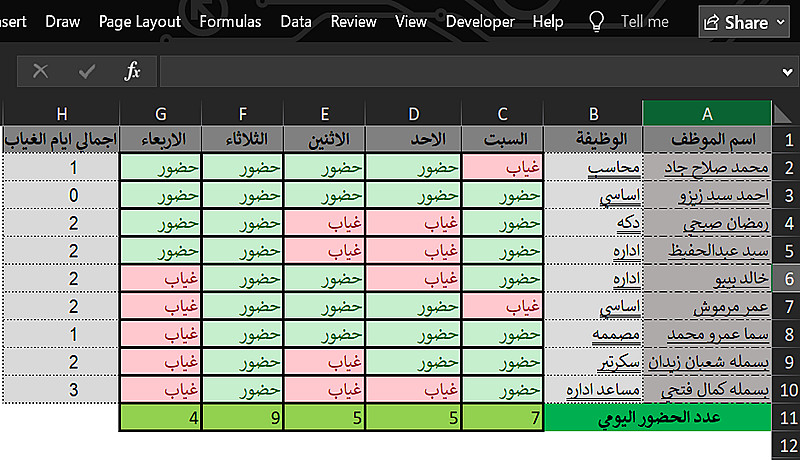Click the red 'غياب' cell in row 2
Screen dimensions: 800x460
tap(503, 167)
